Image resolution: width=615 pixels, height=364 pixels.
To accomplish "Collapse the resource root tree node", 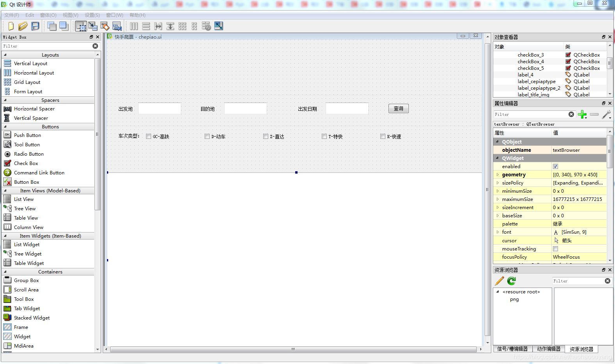I will click(497, 292).
